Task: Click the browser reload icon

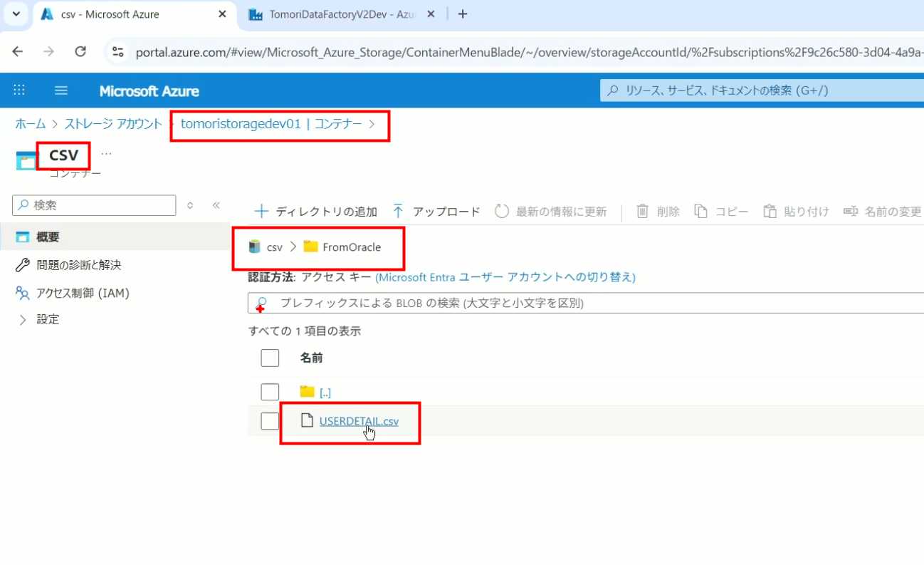Action: coord(80,51)
